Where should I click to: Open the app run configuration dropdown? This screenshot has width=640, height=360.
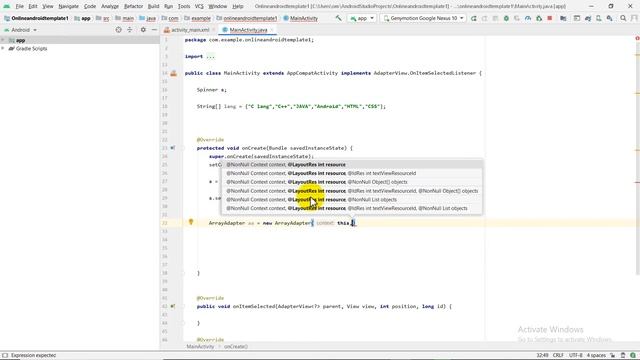[x=362, y=18]
